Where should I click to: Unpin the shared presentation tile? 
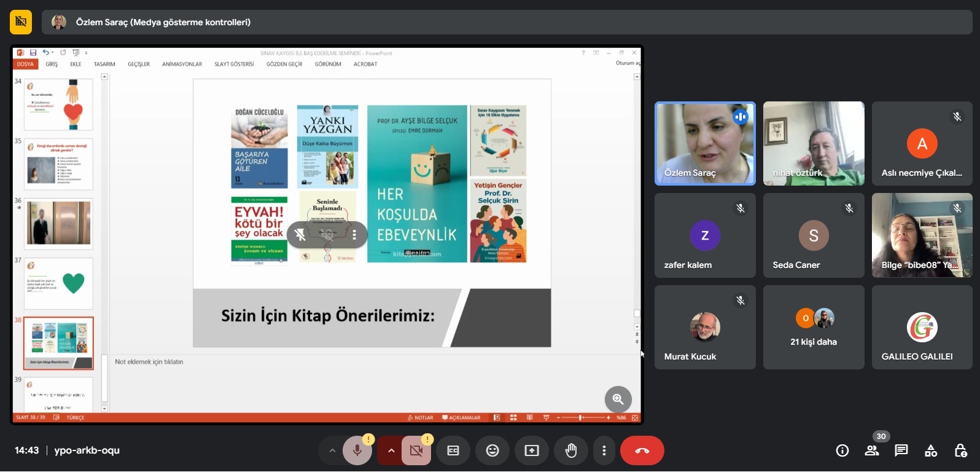point(300,235)
